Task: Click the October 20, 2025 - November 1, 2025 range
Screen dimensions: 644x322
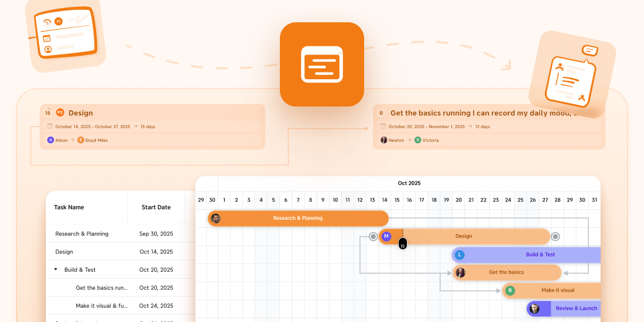Action: coord(427,126)
